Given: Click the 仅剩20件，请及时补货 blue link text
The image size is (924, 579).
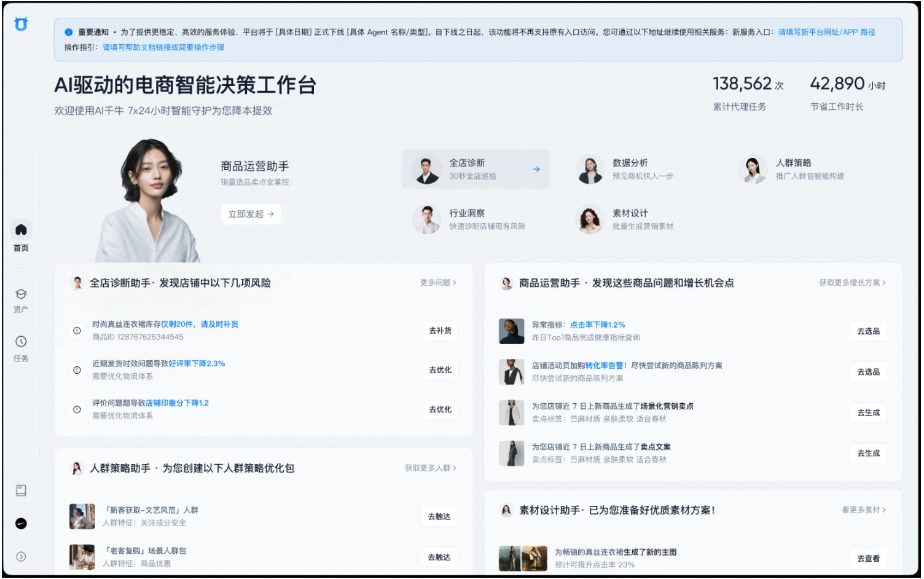Looking at the screenshot, I should click(200, 325).
